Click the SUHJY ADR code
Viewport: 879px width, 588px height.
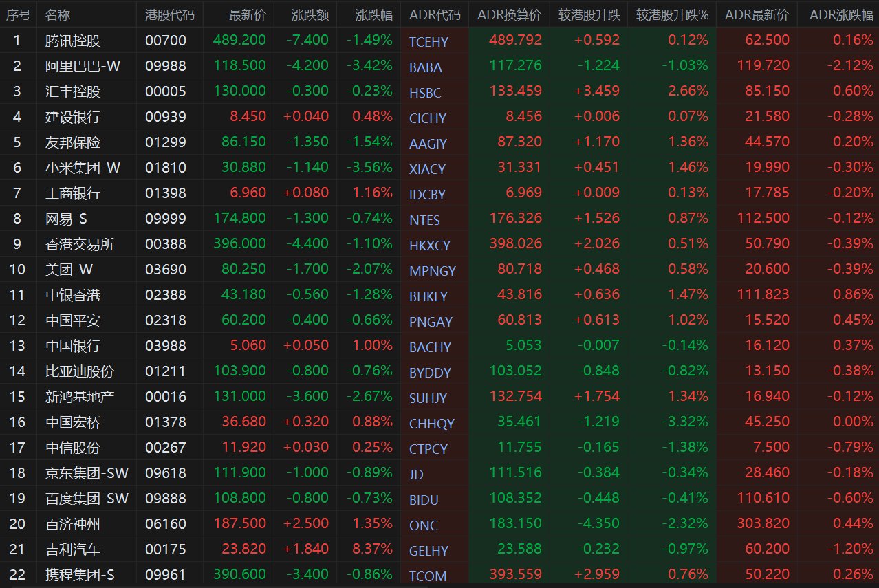(x=428, y=398)
